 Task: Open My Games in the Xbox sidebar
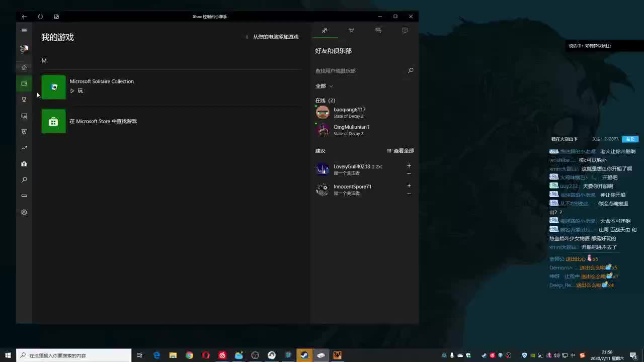coord(24,83)
